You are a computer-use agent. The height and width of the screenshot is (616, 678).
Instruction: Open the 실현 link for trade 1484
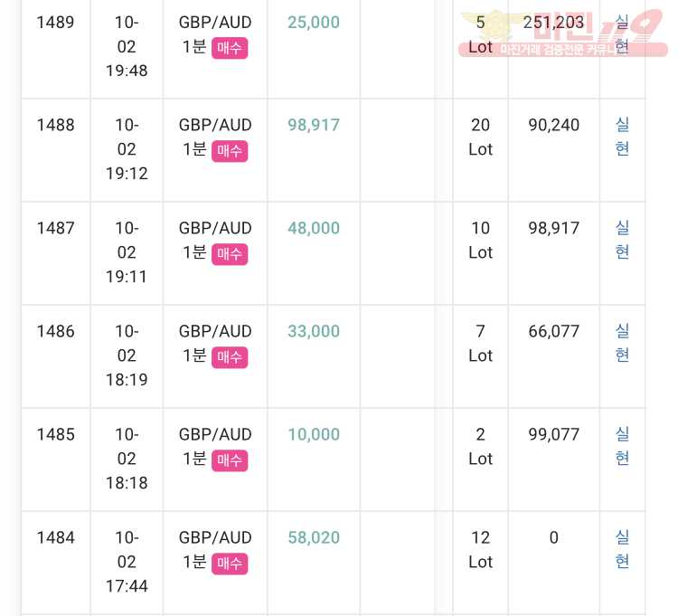point(622,549)
